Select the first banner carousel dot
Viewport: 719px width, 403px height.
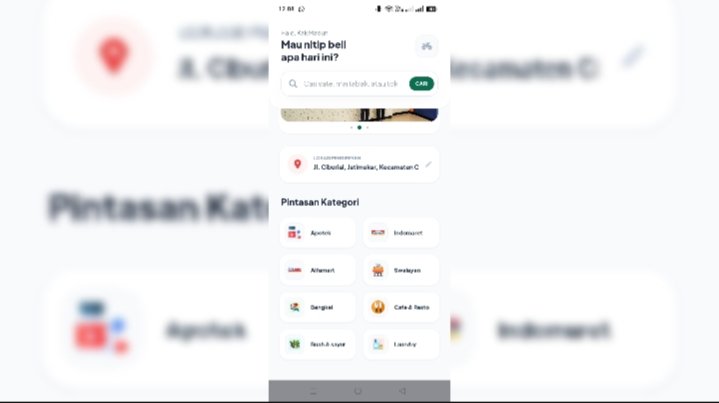[x=352, y=127]
